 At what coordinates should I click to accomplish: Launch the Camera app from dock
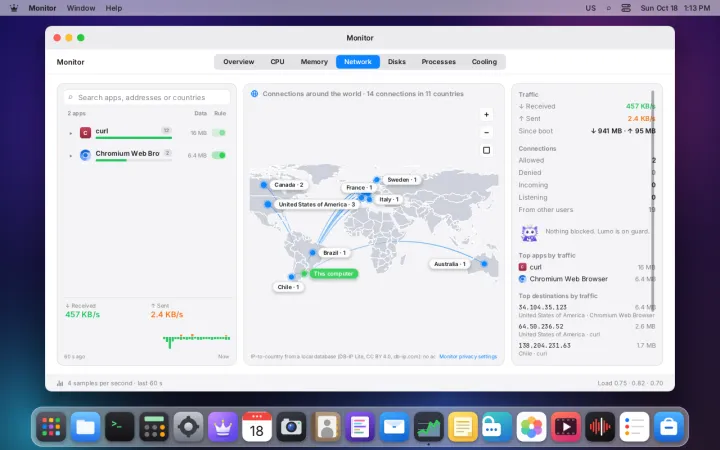(291, 427)
